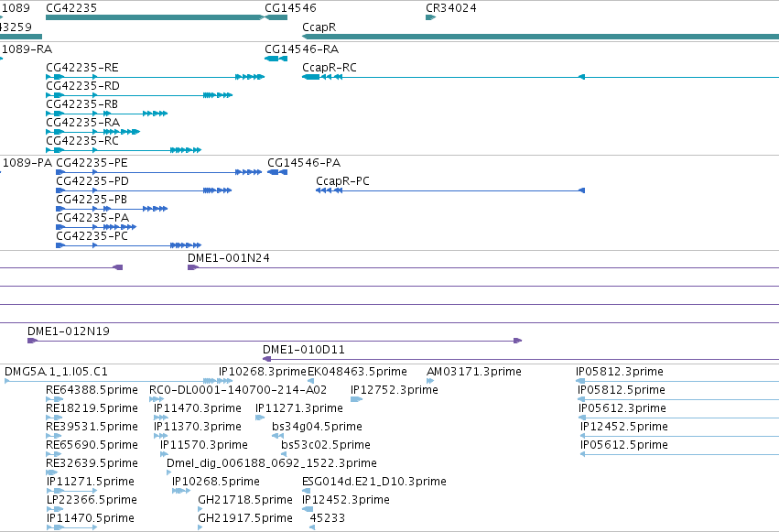
Task: Select the GH21917.5prime EST label
Action: point(245,518)
